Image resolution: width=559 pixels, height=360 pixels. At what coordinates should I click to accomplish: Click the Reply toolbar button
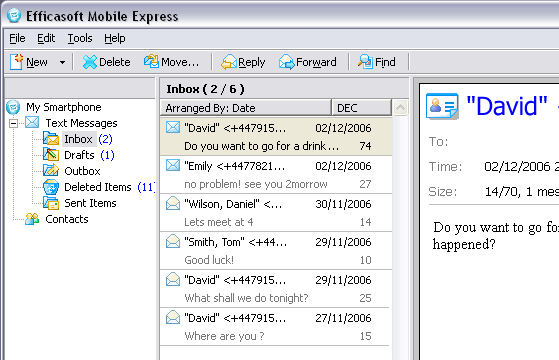point(243,62)
